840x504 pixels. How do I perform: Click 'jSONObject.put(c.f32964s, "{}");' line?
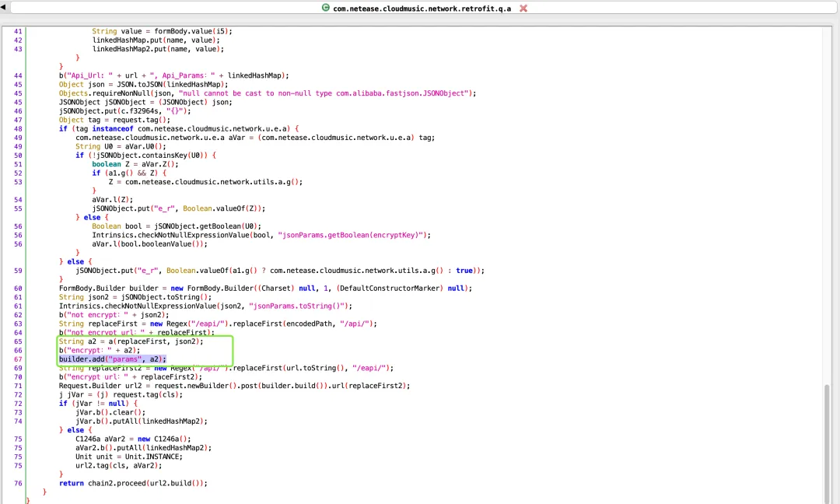coord(124,111)
